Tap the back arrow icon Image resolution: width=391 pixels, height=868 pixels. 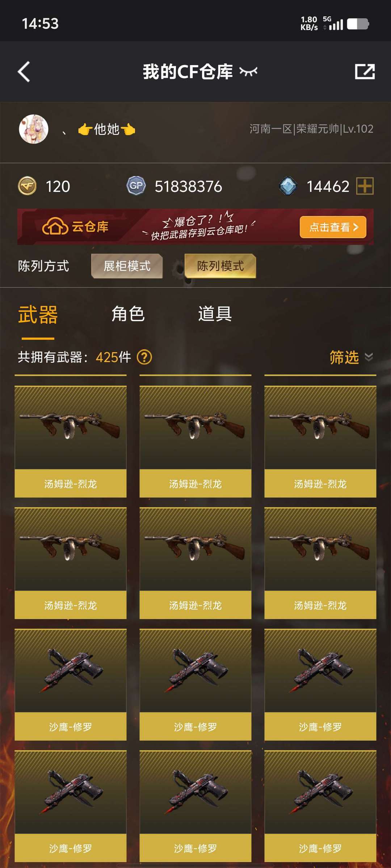[x=24, y=72]
